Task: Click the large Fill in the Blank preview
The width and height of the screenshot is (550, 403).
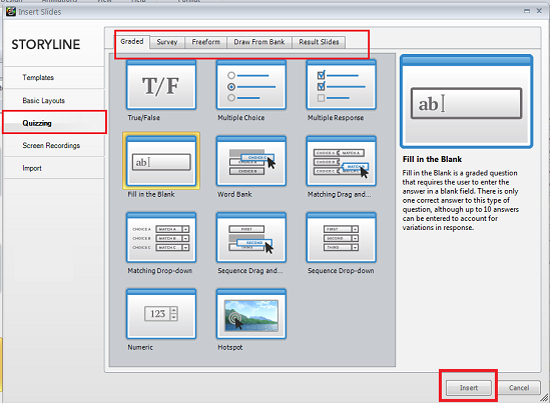Action: pyautogui.click(x=467, y=101)
